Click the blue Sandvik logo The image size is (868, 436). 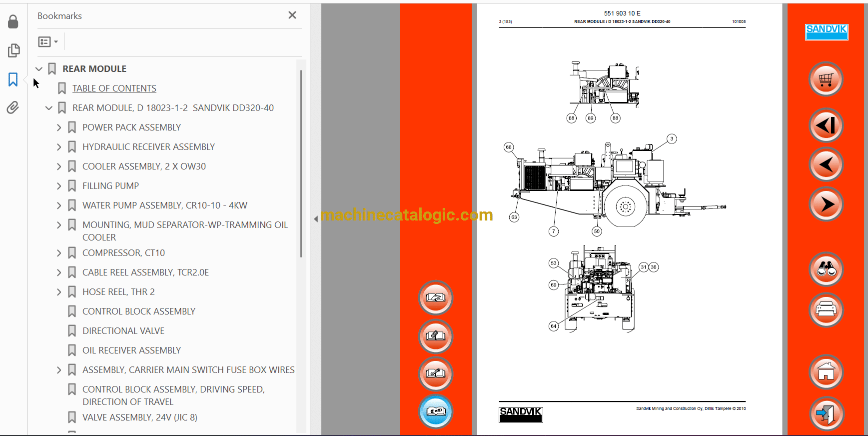827,32
